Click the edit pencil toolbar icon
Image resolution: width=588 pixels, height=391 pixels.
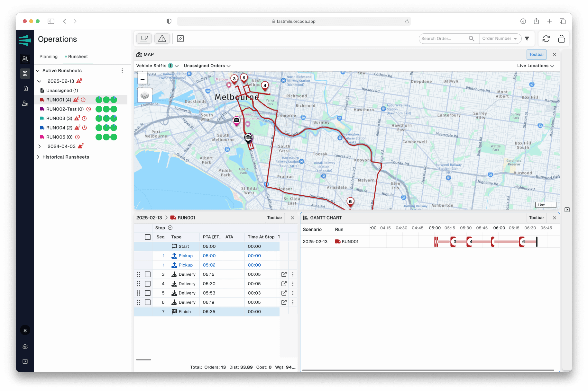click(180, 38)
